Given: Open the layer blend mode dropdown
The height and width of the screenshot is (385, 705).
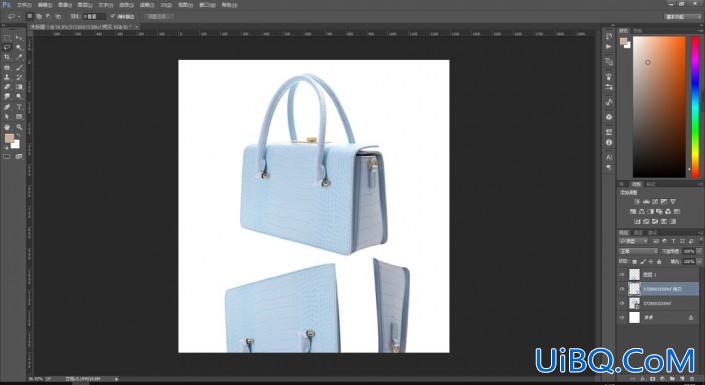Looking at the screenshot, I should (638, 251).
